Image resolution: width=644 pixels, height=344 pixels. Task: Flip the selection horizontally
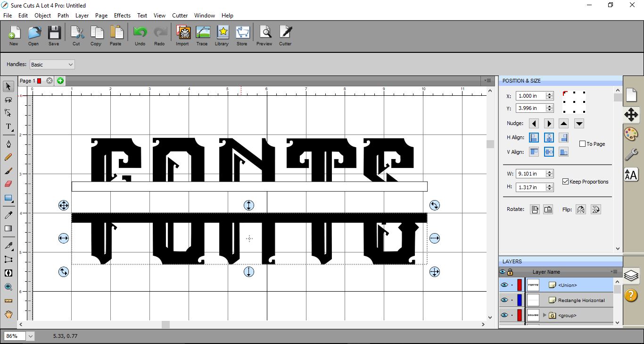[581, 210]
